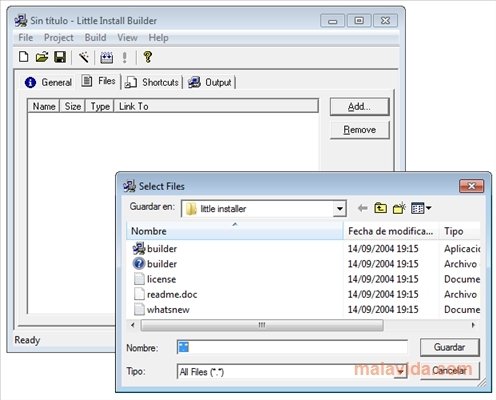The width and height of the screenshot is (496, 400).
Task: Click the Cancelar button
Action: coord(449,370)
